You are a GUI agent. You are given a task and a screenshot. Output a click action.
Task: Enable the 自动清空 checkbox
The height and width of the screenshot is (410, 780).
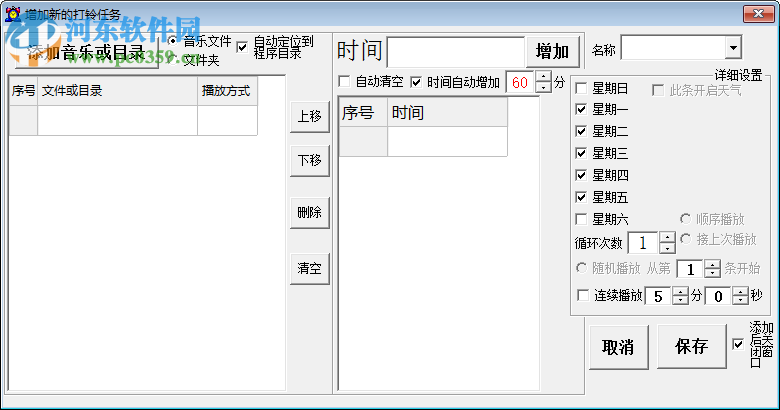click(x=344, y=82)
